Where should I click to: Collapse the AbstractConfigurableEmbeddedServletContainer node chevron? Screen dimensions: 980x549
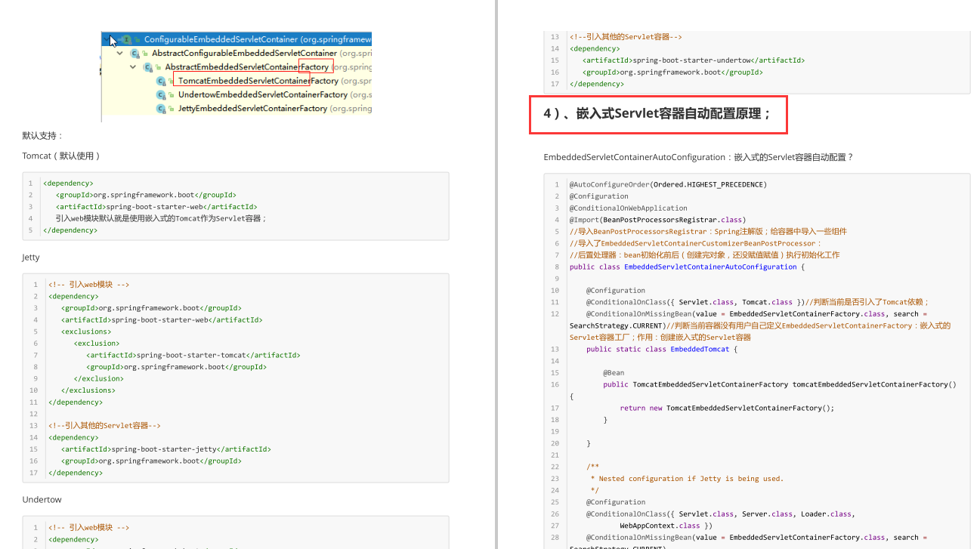(x=120, y=53)
